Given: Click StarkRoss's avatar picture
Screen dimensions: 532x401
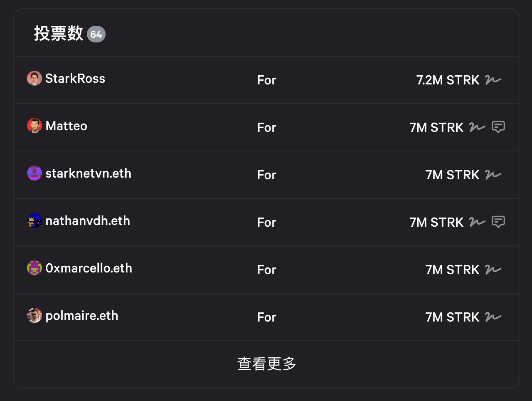Looking at the screenshot, I should coord(34,78).
